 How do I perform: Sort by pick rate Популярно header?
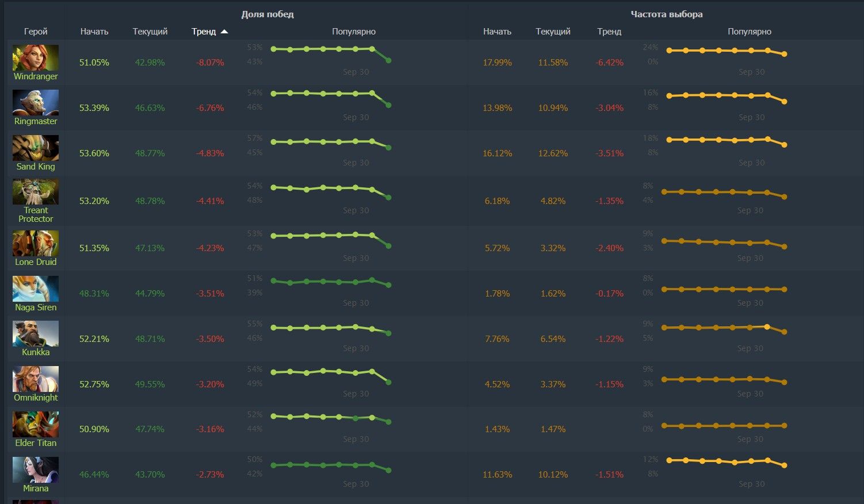tap(749, 32)
